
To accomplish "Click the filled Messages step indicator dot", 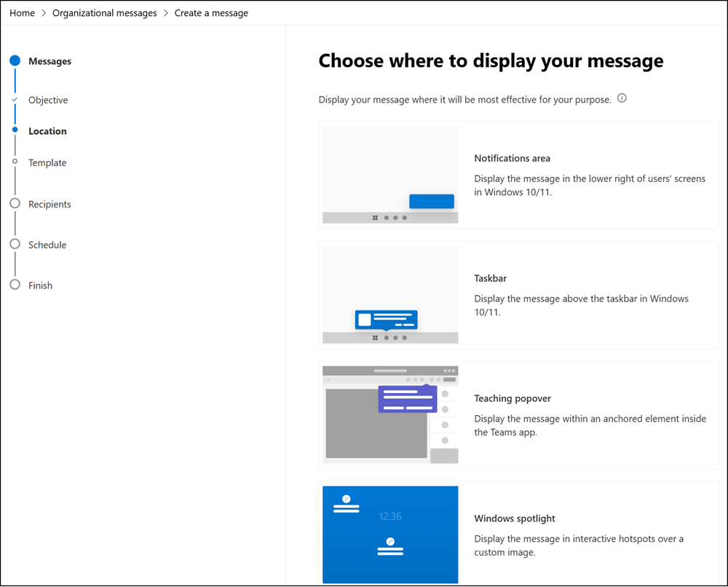I will pos(15,61).
